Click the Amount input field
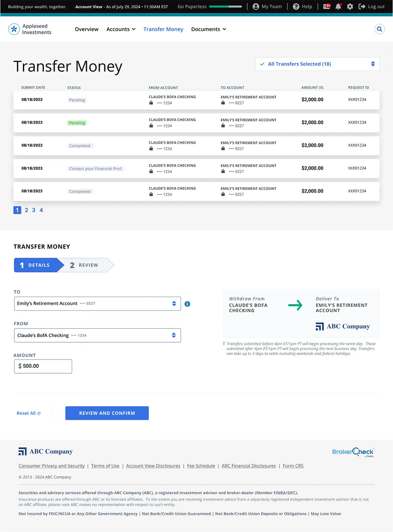 (43, 366)
